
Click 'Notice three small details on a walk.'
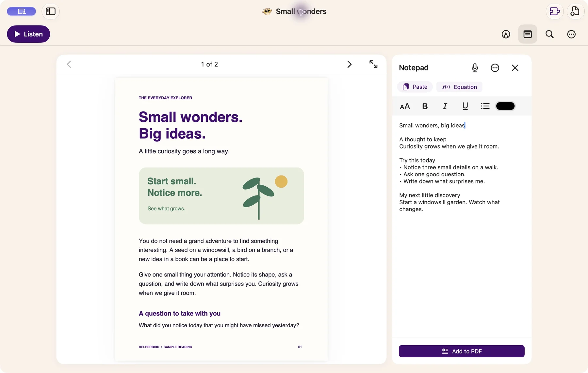[x=451, y=167]
